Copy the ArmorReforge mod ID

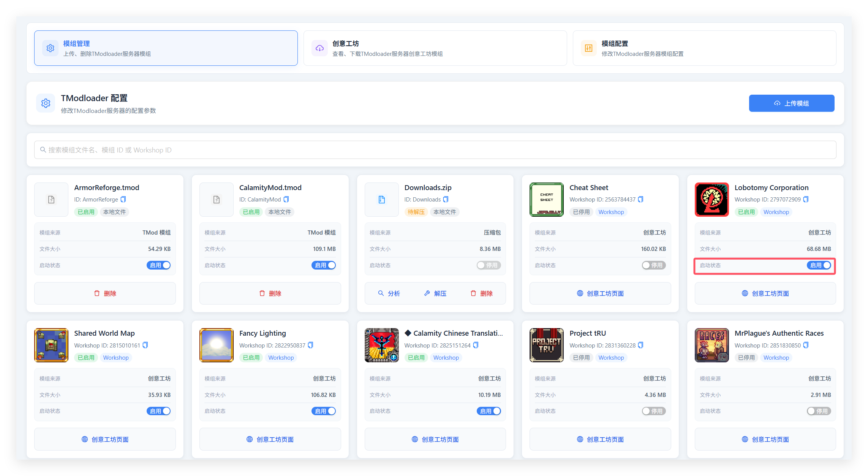pyautogui.click(x=123, y=199)
